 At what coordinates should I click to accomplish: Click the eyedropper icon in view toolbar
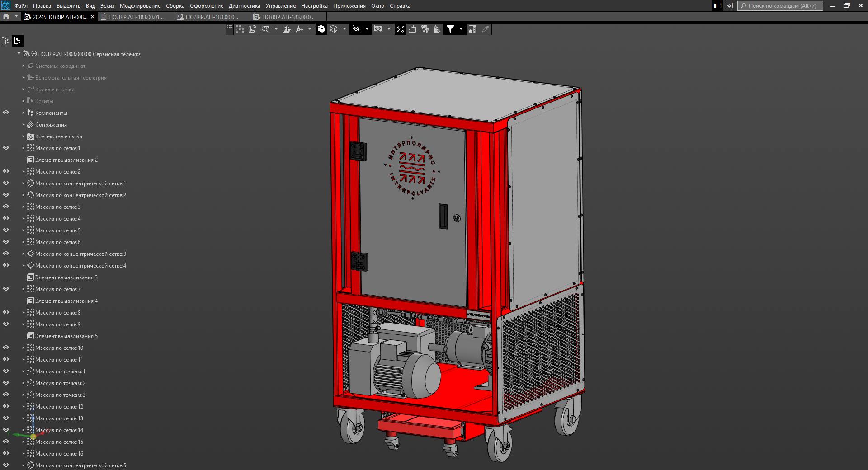coord(485,29)
